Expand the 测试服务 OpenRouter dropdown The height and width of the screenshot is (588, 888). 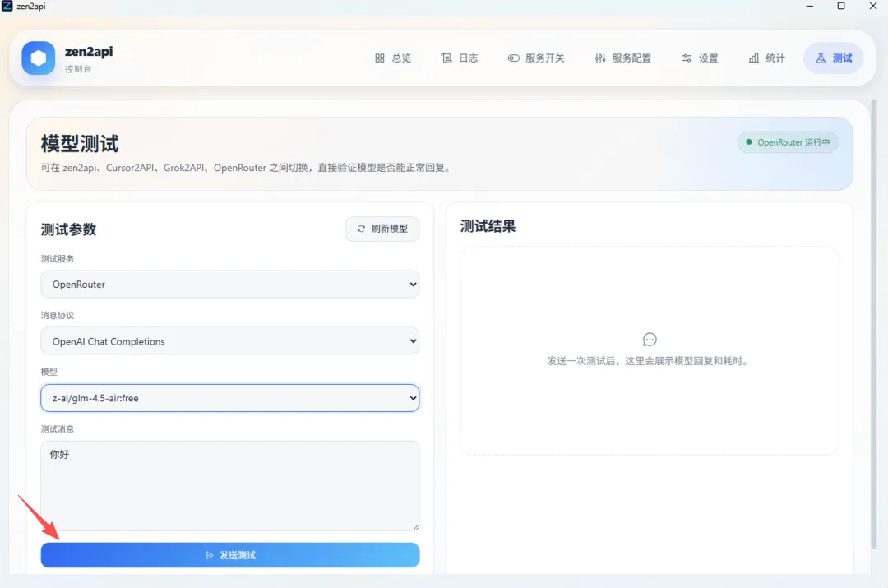[230, 285]
